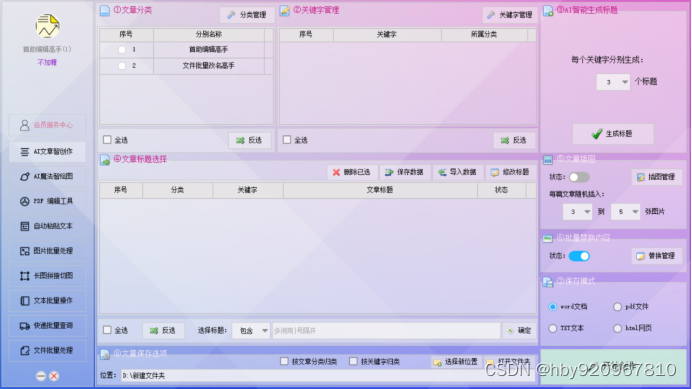Open 会员服务中心 member center
The image size is (692, 389).
tap(47, 125)
